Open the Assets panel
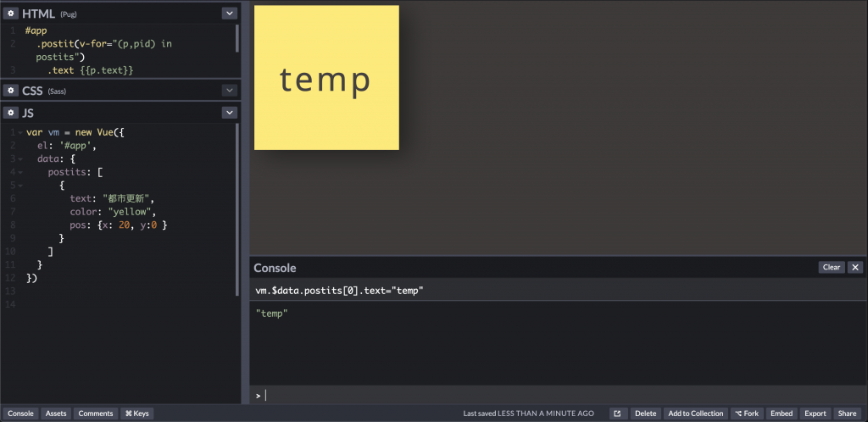This screenshot has width=868, height=422. click(x=56, y=414)
